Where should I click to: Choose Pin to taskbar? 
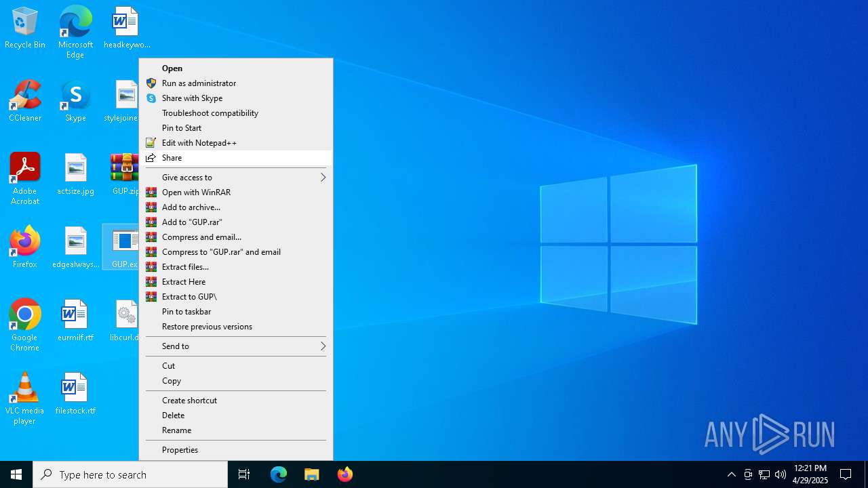click(x=235, y=312)
